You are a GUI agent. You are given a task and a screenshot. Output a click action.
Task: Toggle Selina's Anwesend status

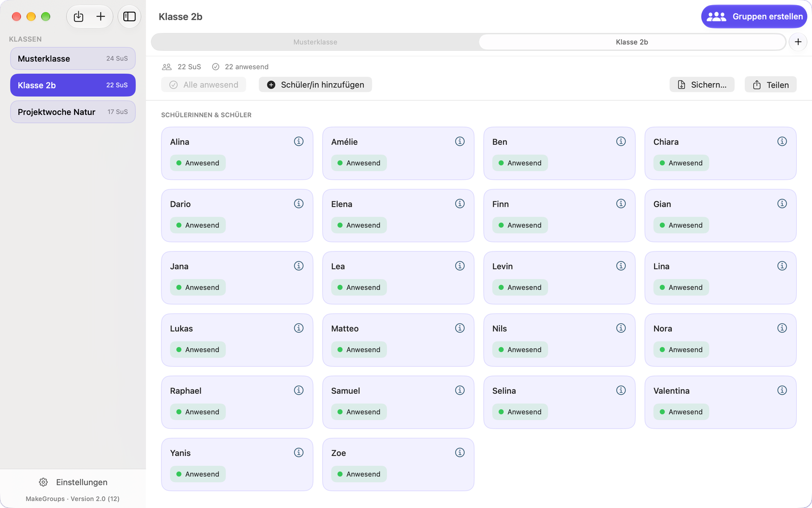(x=520, y=412)
